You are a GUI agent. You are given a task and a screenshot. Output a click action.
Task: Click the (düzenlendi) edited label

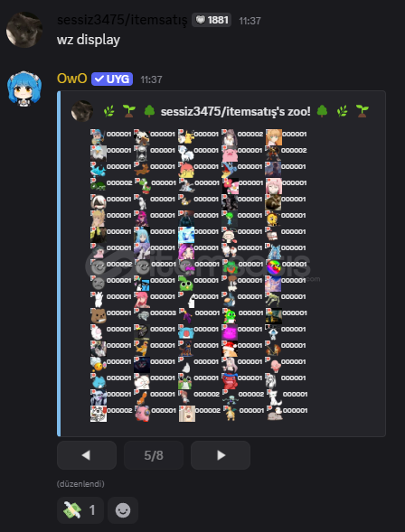(x=80, y=484)
